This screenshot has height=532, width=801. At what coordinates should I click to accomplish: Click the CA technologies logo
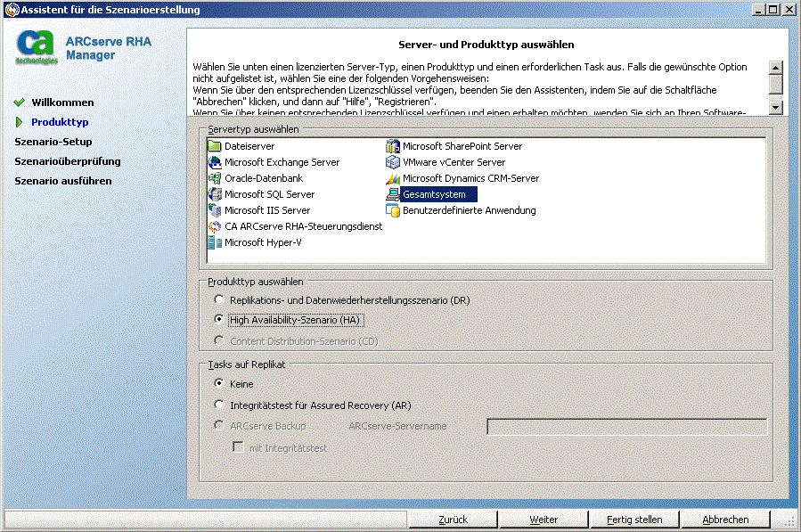click(36, 47)
